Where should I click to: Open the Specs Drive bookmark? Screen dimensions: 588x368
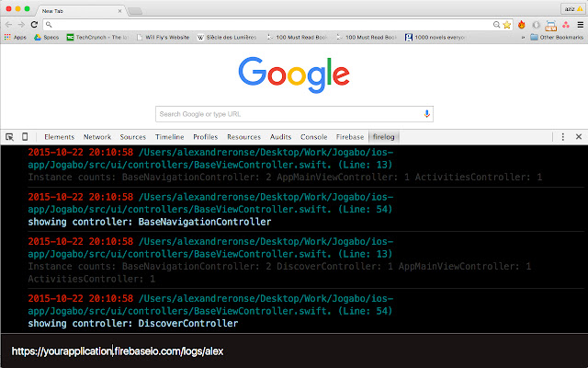[47, 37]
